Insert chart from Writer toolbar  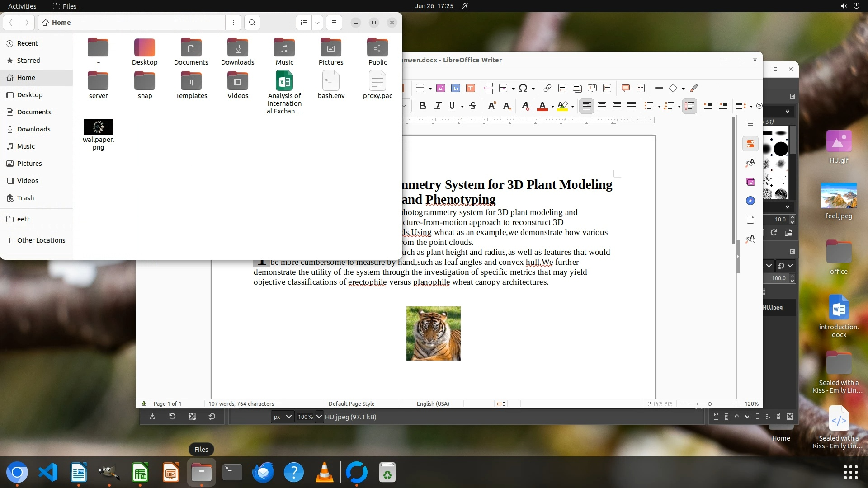tap(456, 88)
